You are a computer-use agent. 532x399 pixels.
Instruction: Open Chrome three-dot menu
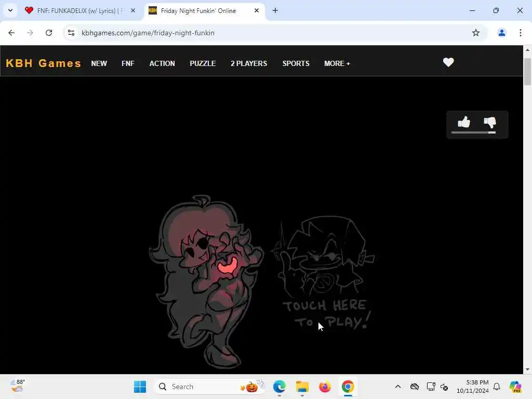pos(521,33)
